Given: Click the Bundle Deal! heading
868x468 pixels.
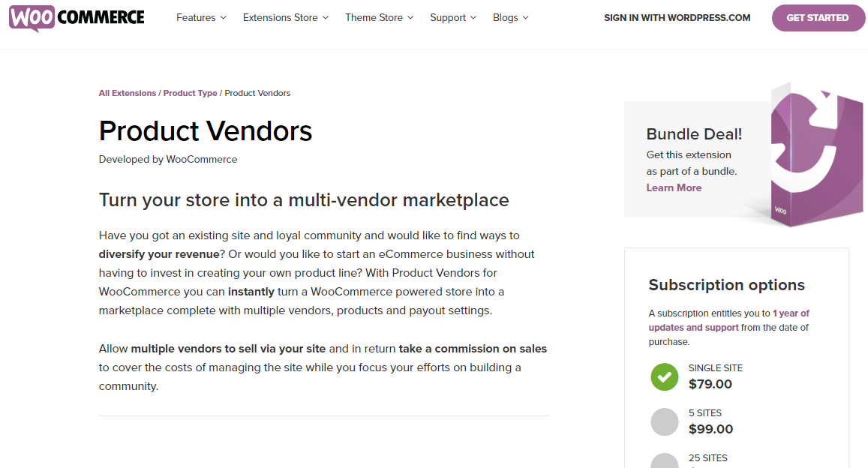Looking at the screenshot, I should [694, 133].
